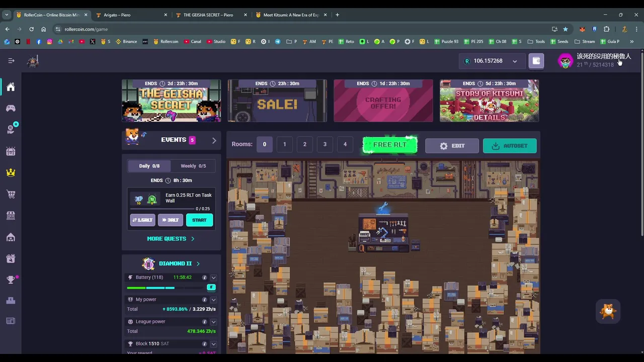
Task: Select the Weekly 0/5 quests toggle
Action: (x=193, y=166)
